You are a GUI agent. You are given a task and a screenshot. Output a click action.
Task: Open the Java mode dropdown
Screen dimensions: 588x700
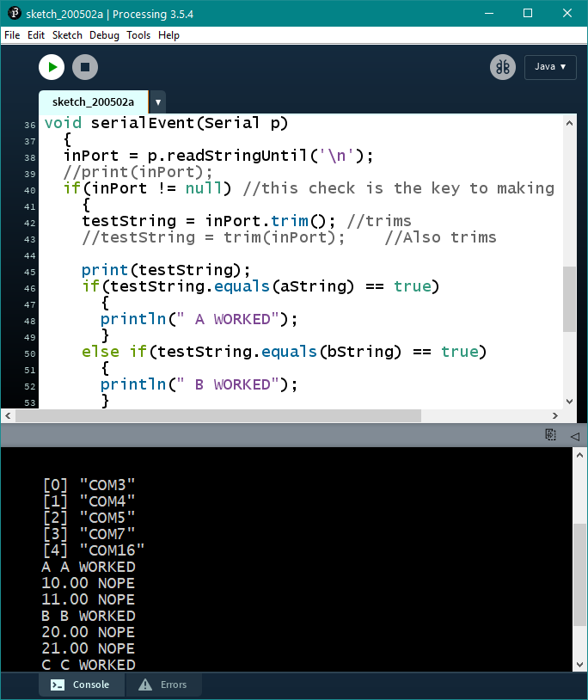tap(550, 67)
